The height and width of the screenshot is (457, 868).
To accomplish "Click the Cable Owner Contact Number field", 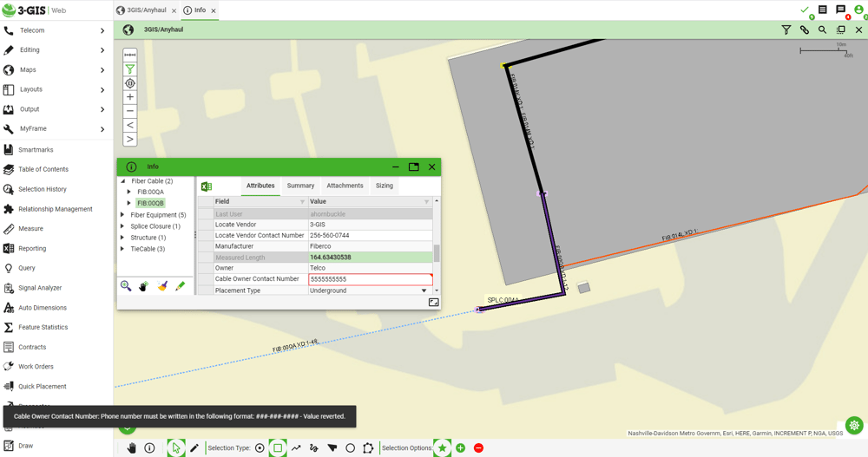I will pos(371,279).
